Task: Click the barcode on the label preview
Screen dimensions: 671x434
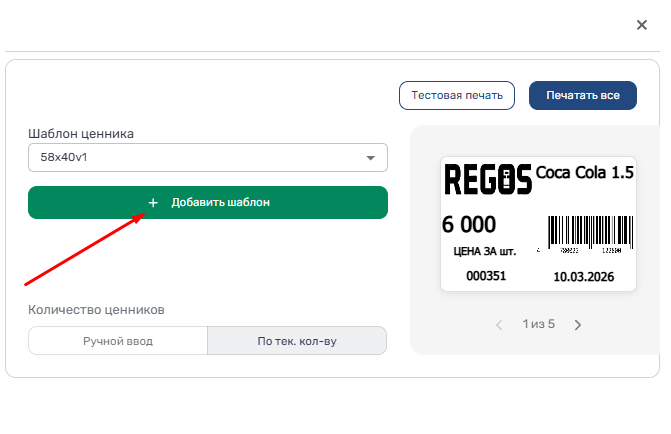Action: pos(589,234)
